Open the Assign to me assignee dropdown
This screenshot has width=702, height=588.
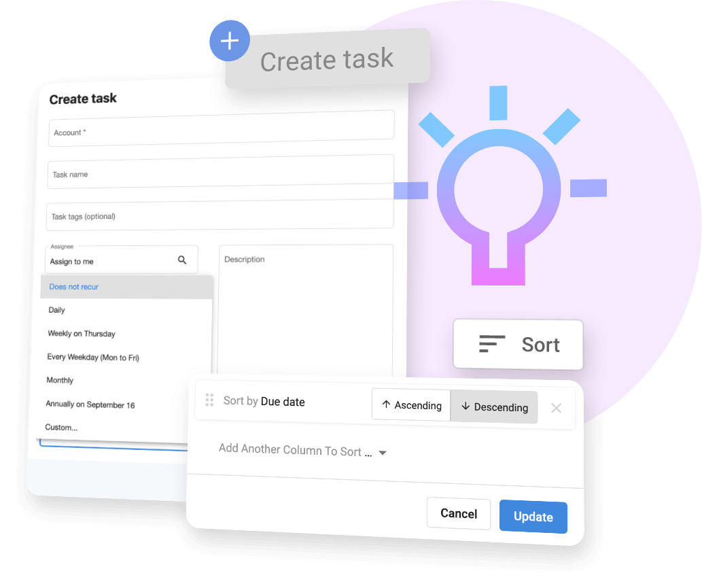122,260
